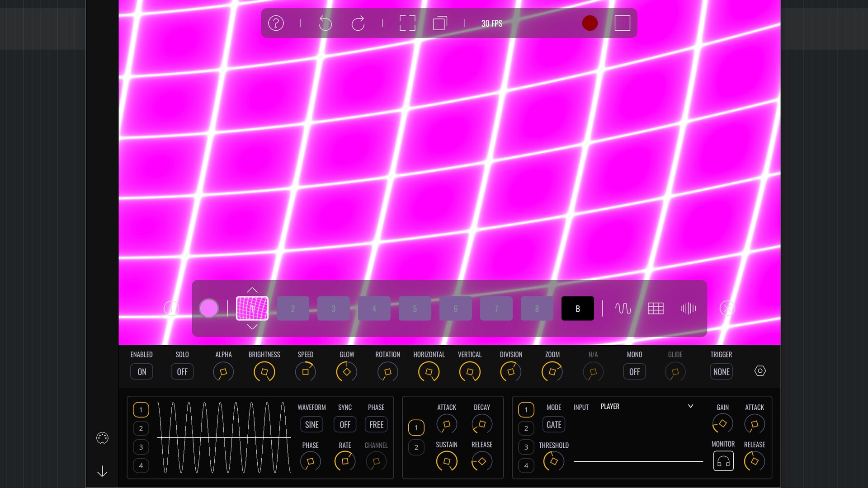Click the LFO PHASE knob
Screen dimensions: 868x488
coord(311,461)
